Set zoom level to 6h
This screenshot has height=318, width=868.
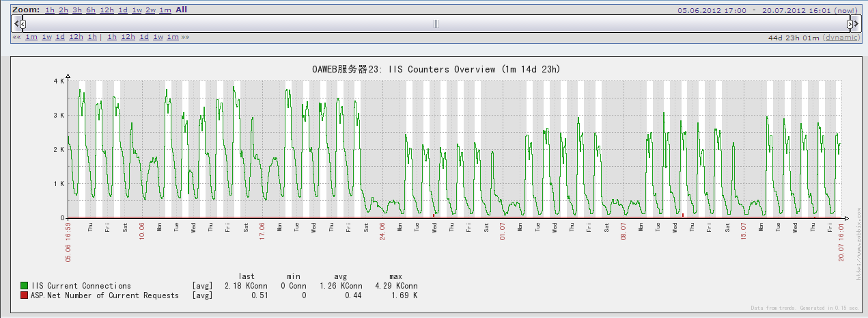coord(91,10)
